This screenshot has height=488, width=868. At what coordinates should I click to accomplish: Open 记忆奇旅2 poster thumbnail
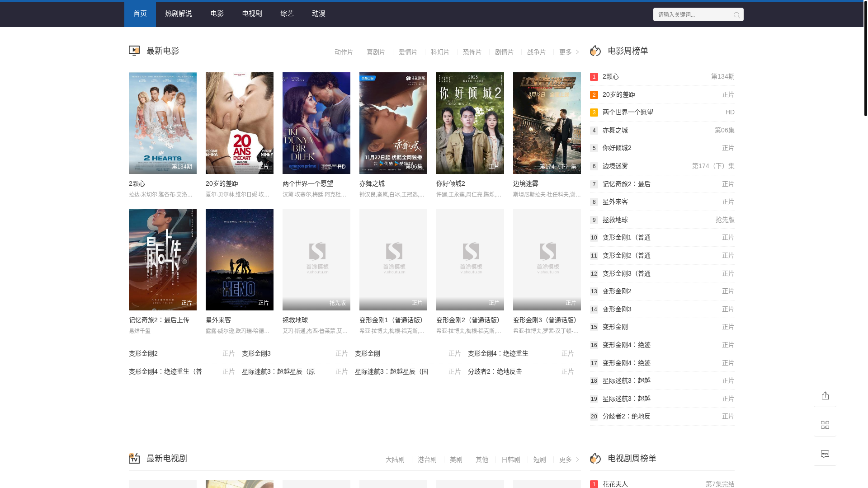(x=163, y=259)
